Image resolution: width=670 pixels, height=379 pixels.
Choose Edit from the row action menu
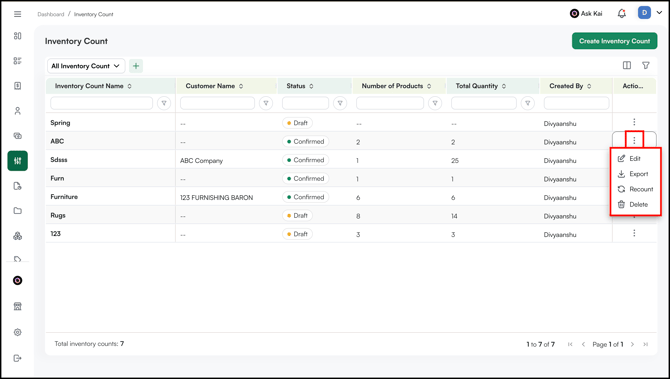(635, 159)
